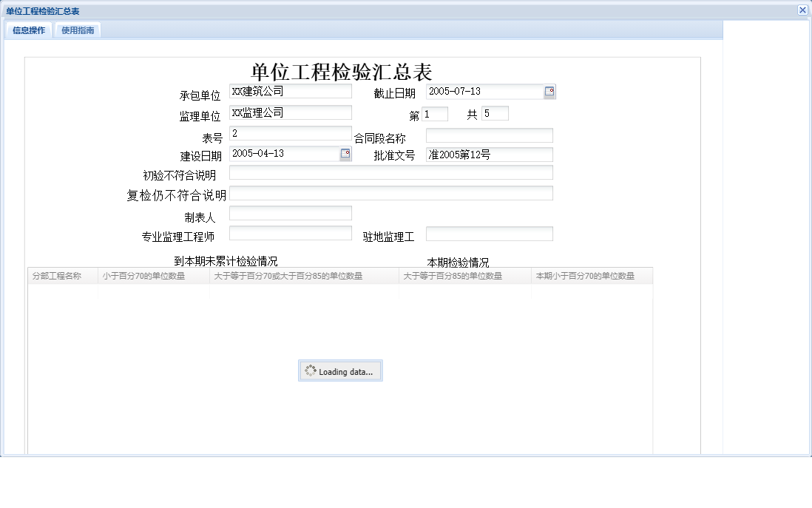Open the 建设日期 calendar date picker
Screen dimensions: 812x508
coord(345,154)
